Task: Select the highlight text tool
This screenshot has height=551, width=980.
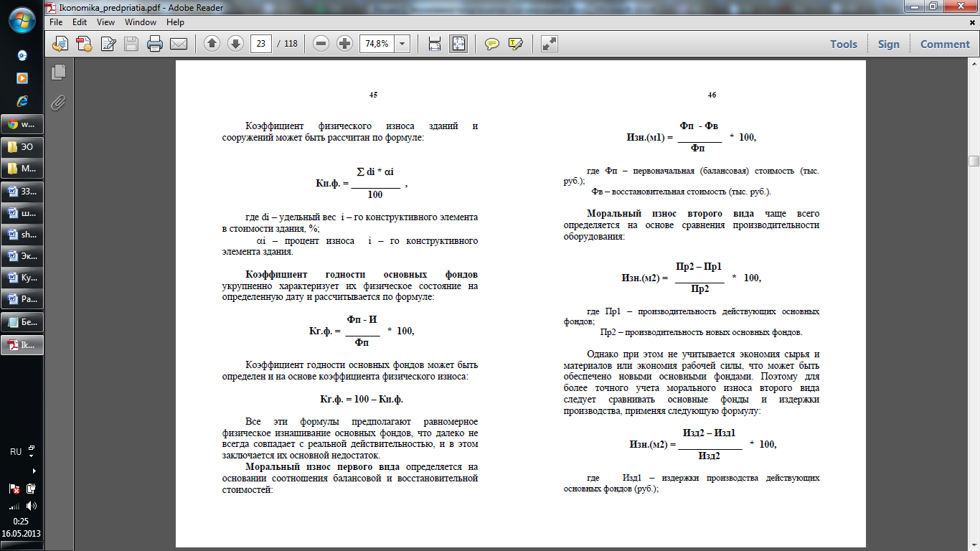Action: pyautogui.click(x=515, y=44)
